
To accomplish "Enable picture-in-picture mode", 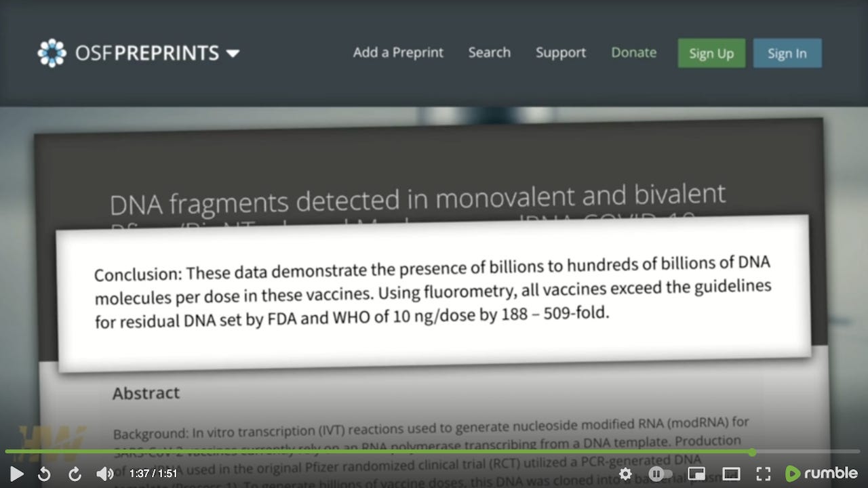I will [696, 474].
